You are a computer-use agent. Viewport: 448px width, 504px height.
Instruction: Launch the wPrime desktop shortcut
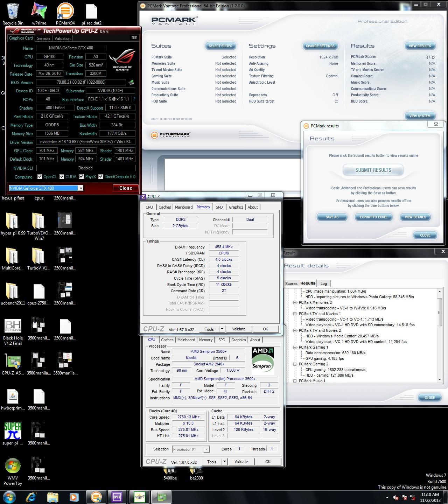[x=39, y=14]
